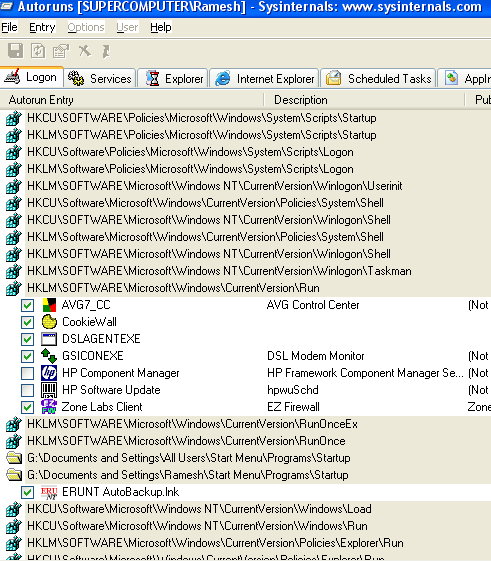Click the Refresh toolbar icon
Image resolution: width=491 pixels, height=561 pixels.
click(x=38, y=51)
